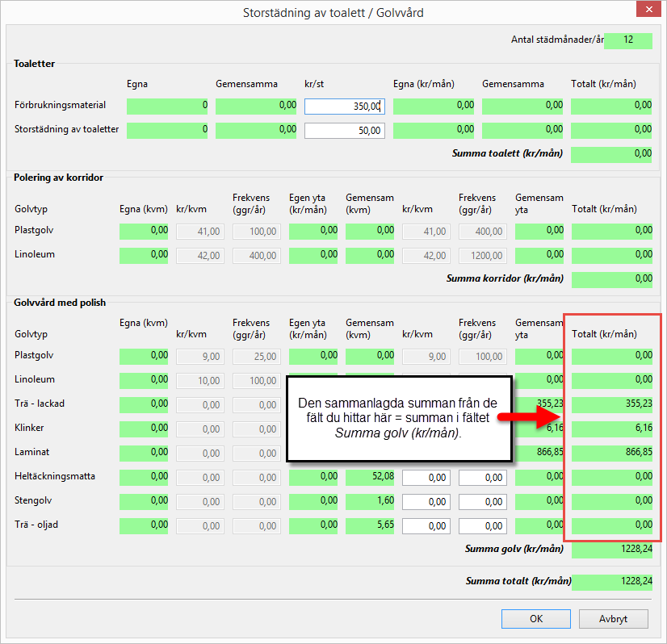Click Heltäckningsmatta shared kr/kvm white input field
This screenshot has height=644, width=667.
pos(426,478)
